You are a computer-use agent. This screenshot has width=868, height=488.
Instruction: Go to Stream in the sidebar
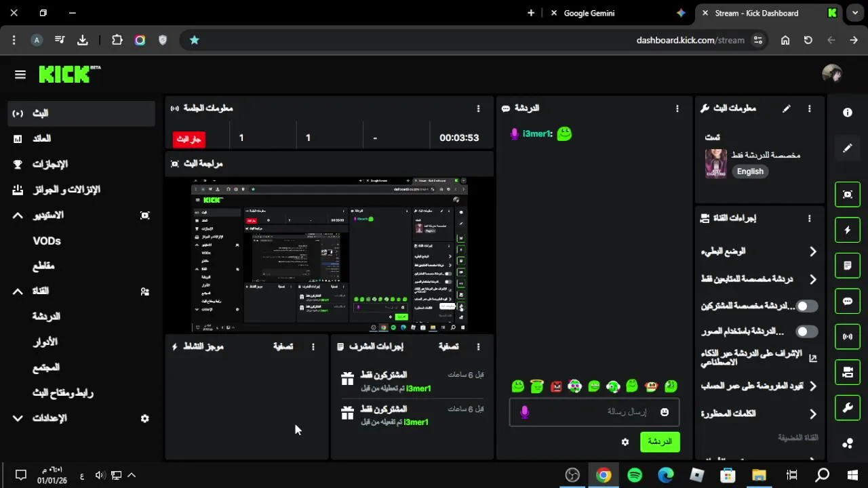tap(81, 113)
